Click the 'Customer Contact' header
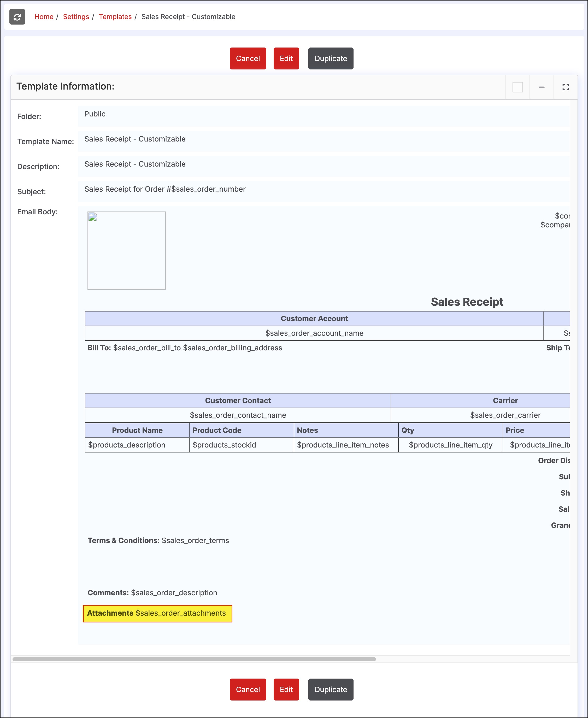Image resolution: width=588 pixels, height=718 pixels. pos(238,400)
